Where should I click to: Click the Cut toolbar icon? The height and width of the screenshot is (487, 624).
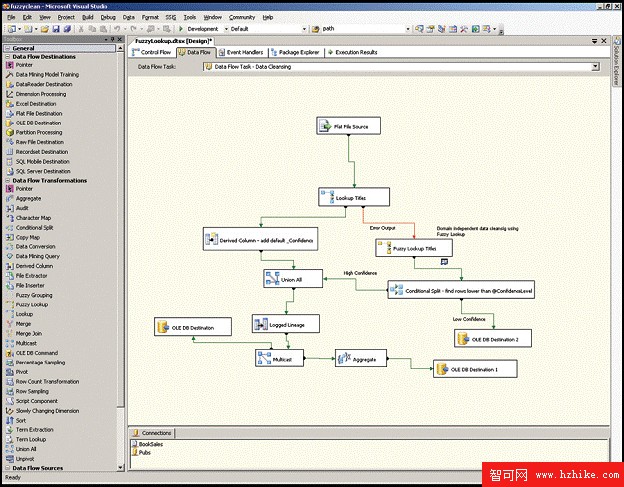[x=81, y=29]
